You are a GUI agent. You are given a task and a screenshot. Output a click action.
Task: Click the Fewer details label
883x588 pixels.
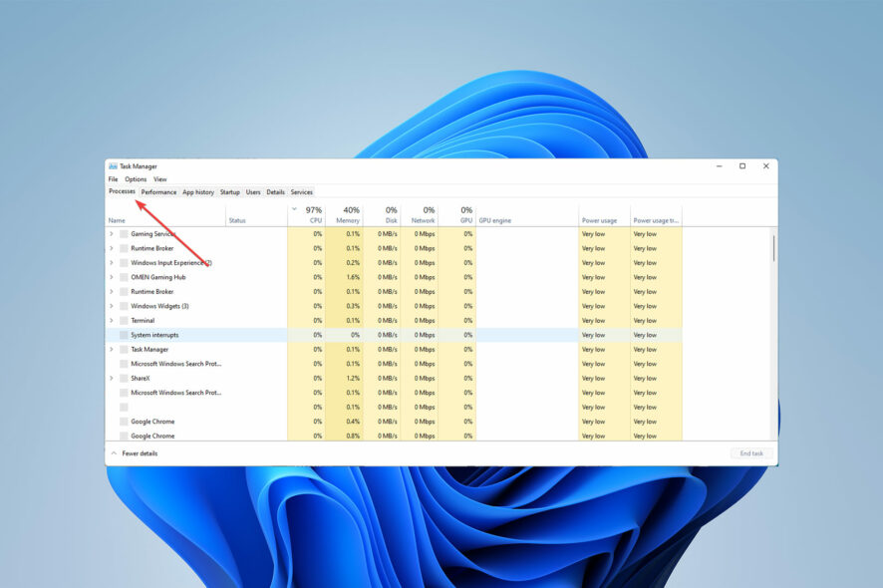141,453
